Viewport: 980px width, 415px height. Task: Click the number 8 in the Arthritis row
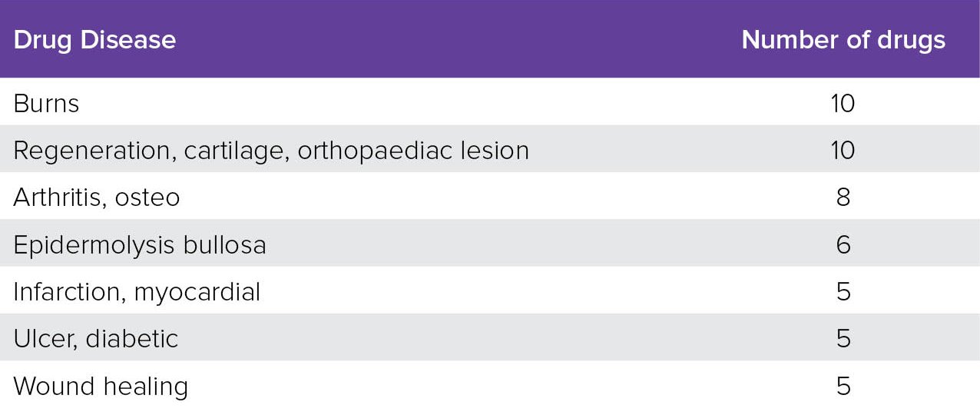(x=843, y=198)
